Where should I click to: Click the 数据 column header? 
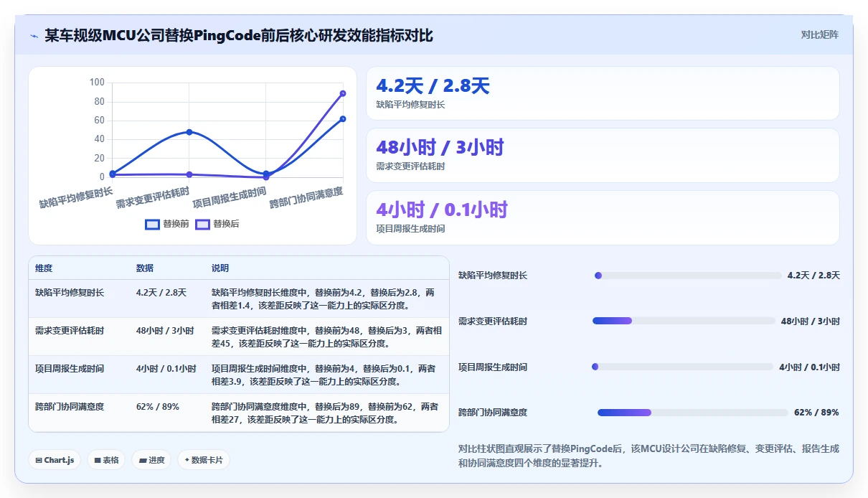click(145, 268)
